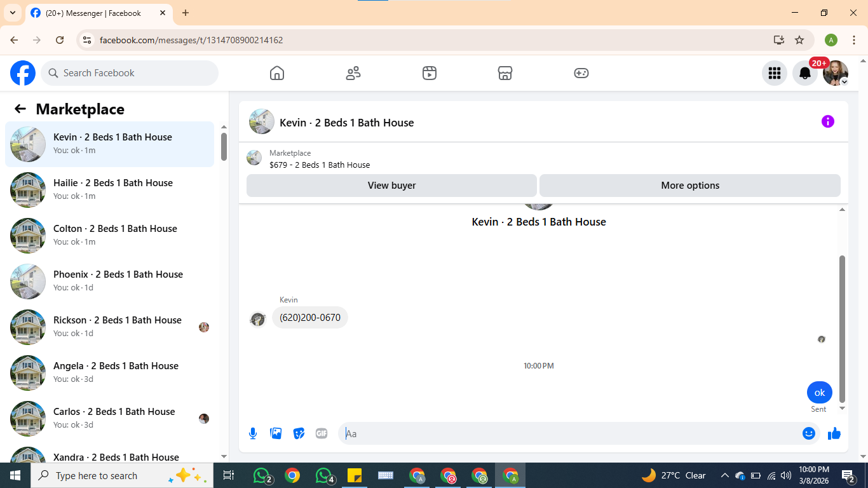Attach a photo using the image icon
Viewport: 868px width, 488px height.
point(276,433)
